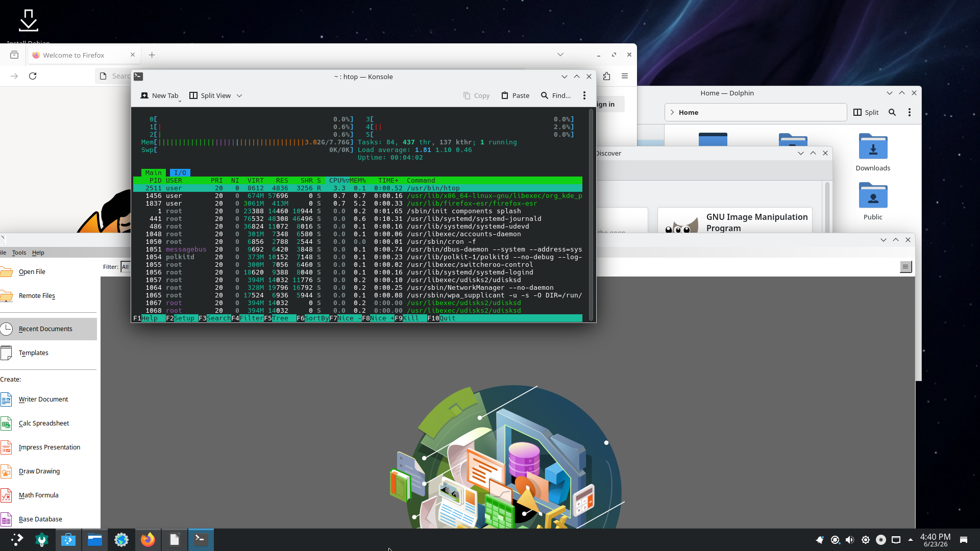The height and width of the screenshot is (551, 980).
Task: Open the Tools menu in LibreOffice
Action: [x=19, y=253]
